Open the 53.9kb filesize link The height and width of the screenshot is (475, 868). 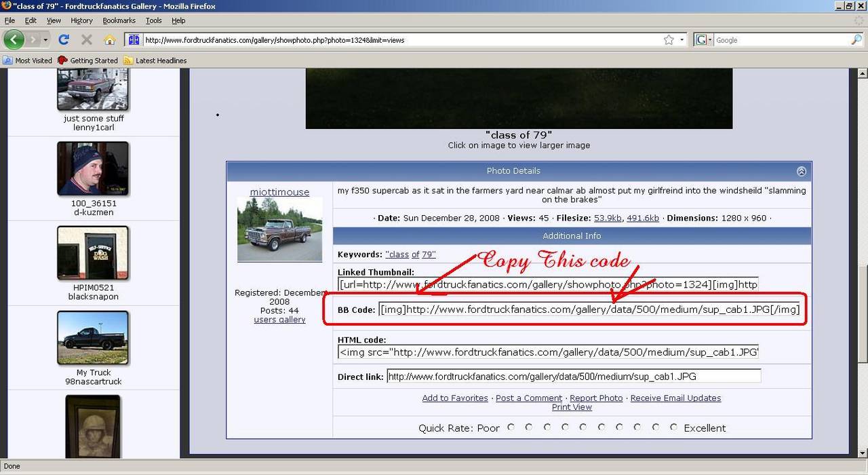(608, 218)
